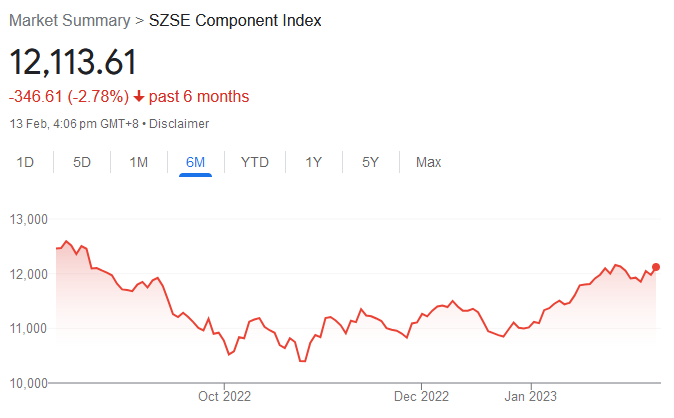Switch to the 1D time range

click(26, 162)
